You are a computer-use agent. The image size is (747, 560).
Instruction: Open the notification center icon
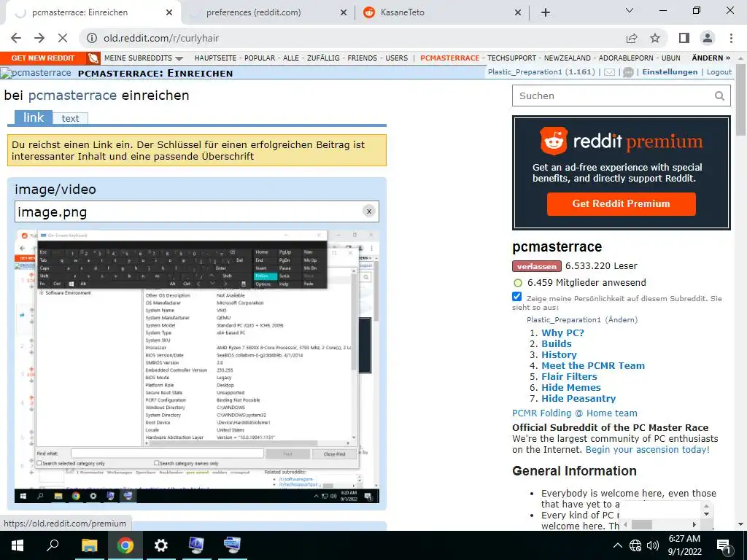pos(724,545)
